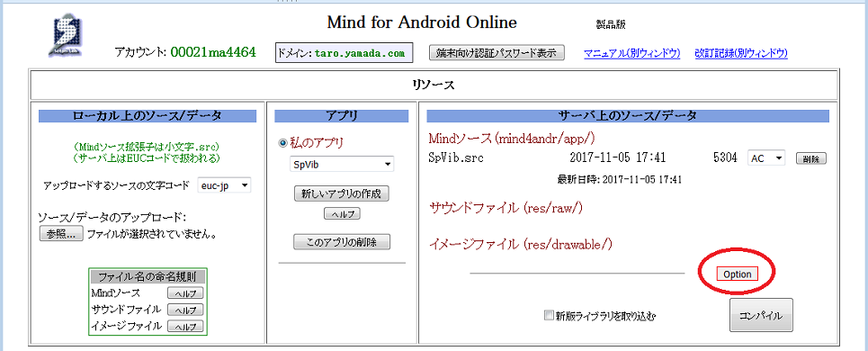Open the SpVib app selection dropdown
This screenshot has width=868, height=351.
342,165
